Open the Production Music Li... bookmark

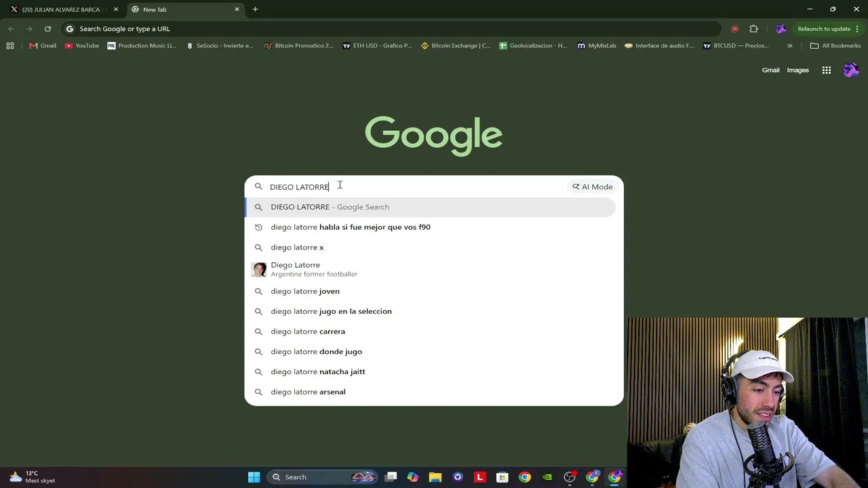tap(142, 45)
